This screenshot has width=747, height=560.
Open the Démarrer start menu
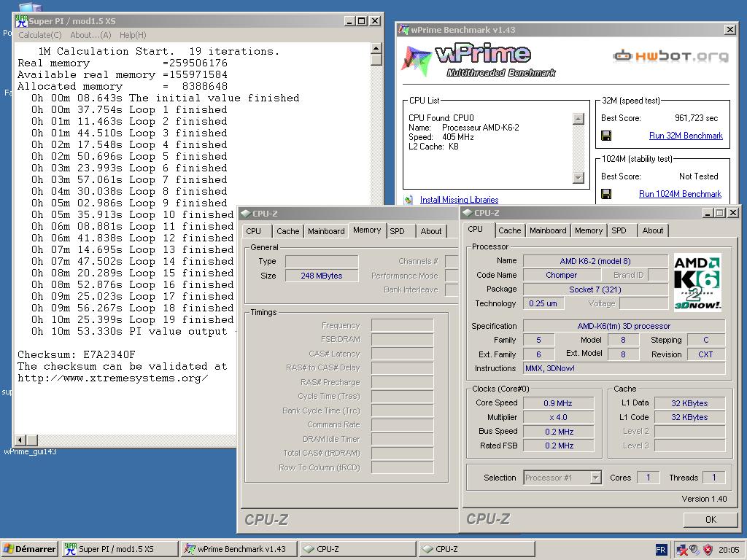tap(30, 549)
